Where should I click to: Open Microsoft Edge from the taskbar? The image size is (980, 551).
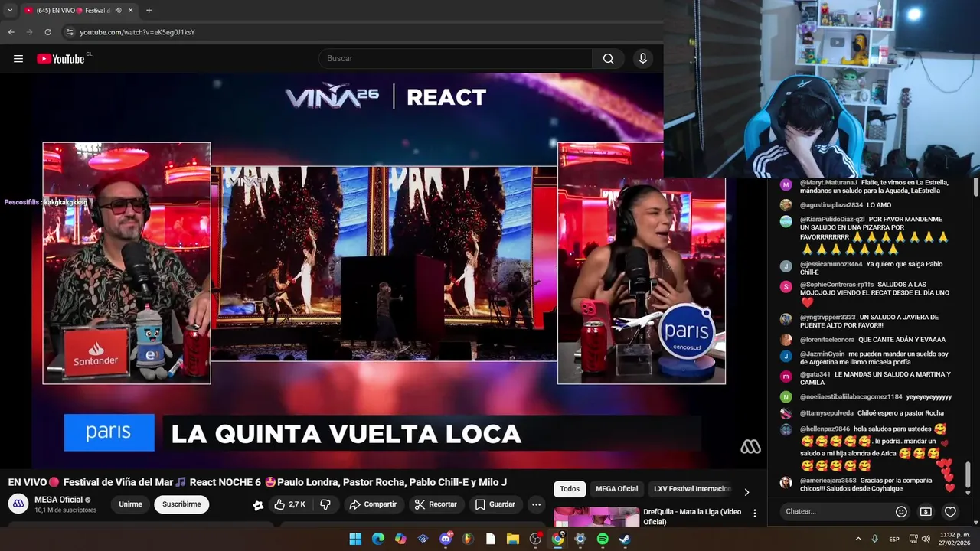tap(378, 539)
